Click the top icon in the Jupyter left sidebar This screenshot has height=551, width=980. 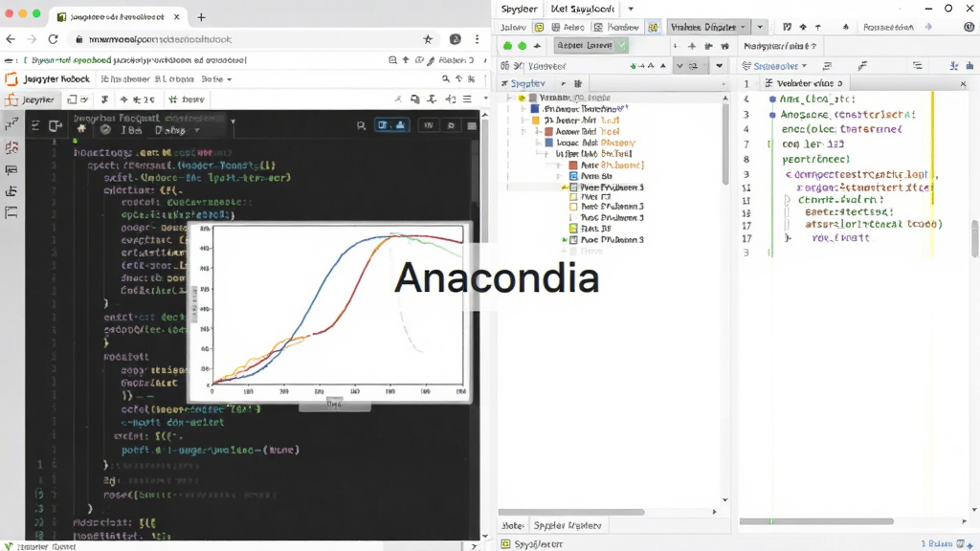[x=11, y=124]
